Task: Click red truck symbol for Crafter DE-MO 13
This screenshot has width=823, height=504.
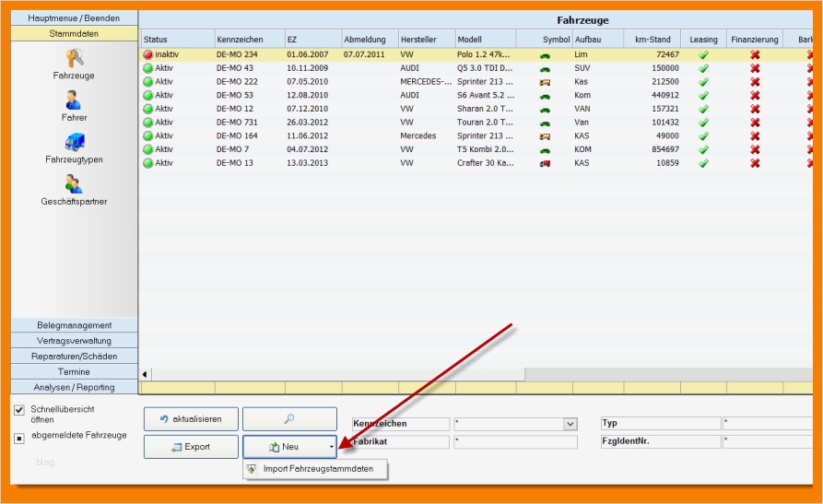Action: point(545,163)
